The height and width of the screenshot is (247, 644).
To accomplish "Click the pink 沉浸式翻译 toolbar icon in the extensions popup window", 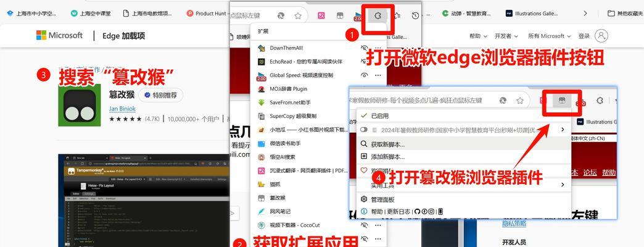I will pos(321,15).
